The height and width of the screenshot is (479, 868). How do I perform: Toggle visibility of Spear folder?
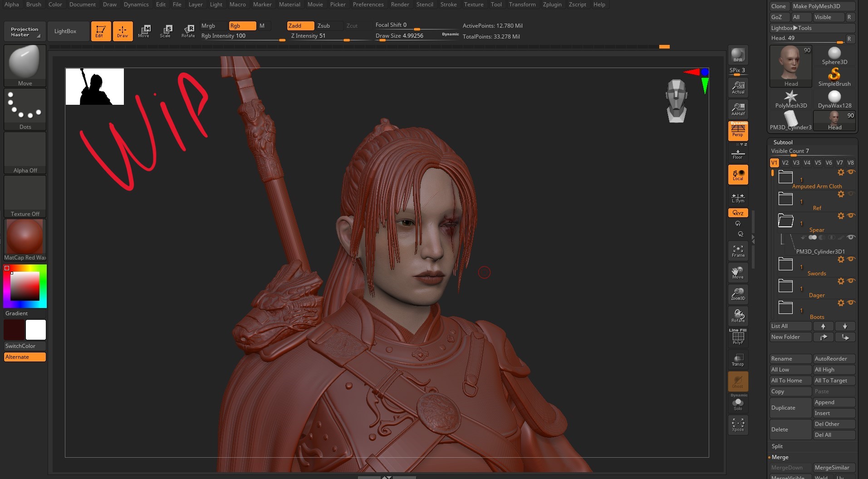[x=851, y=215]
